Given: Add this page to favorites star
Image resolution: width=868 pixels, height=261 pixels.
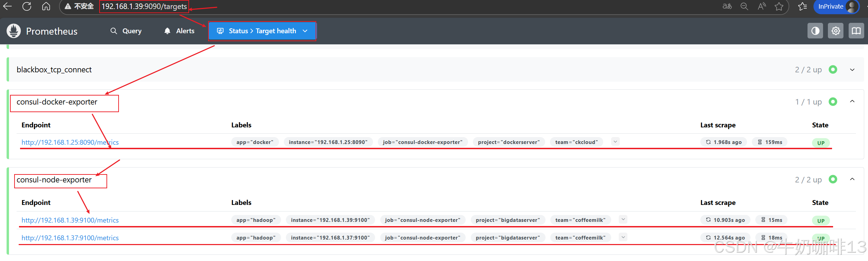Looking at the screenshot, I should [x=779, y=6].
